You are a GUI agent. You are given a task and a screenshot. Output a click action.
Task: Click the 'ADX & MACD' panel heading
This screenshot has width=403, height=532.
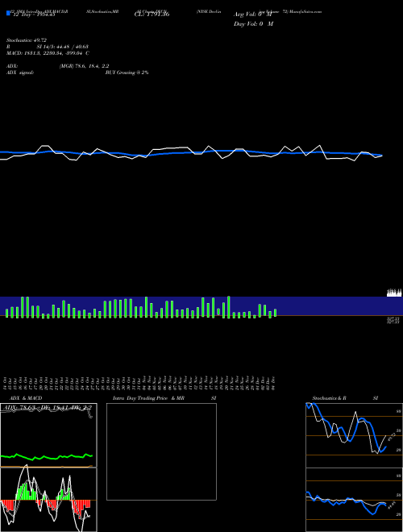pyautogui.click(x=26, y=398)
